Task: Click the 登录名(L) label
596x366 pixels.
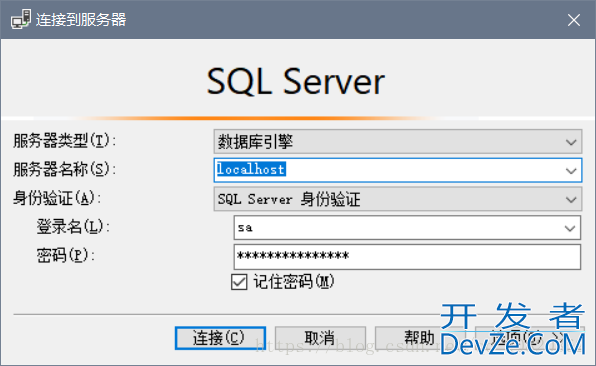Action: point(73,227)
